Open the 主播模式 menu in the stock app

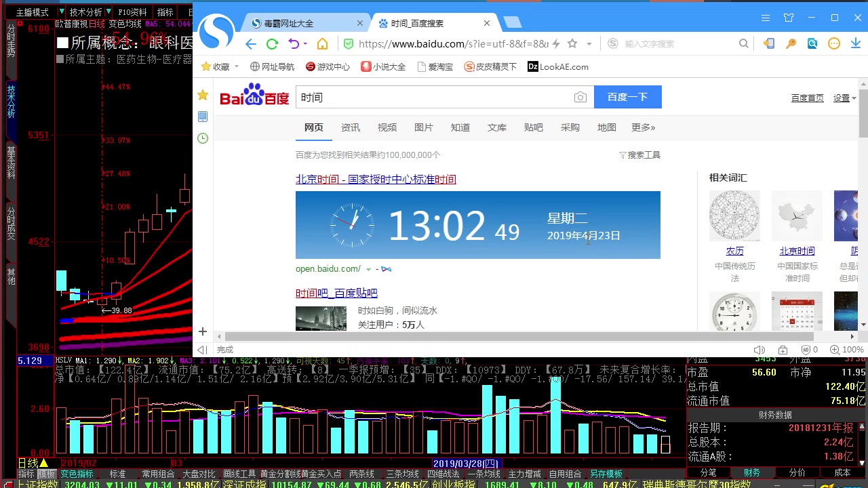[32, 12]
